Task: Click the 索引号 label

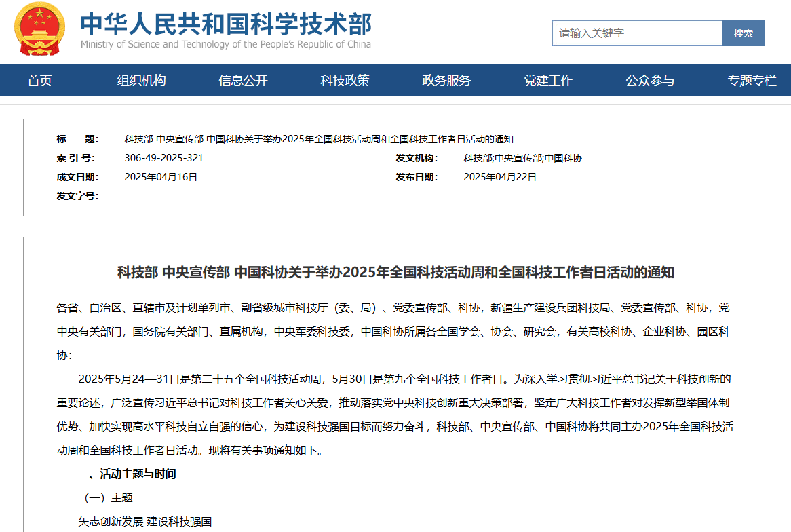Action: (76, 158)
